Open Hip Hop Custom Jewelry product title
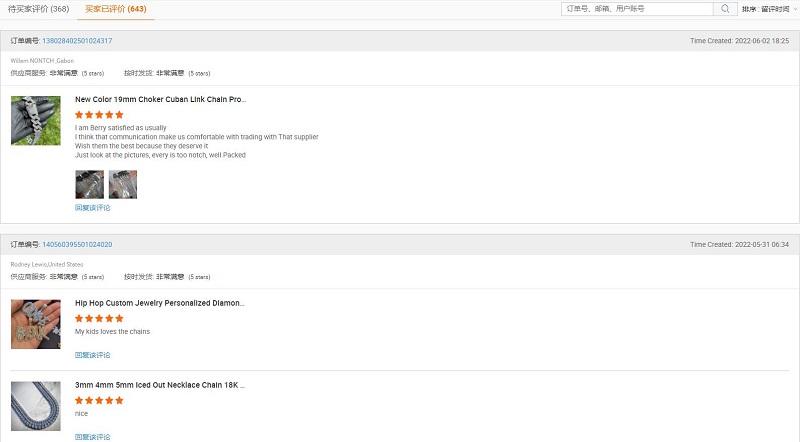This screenshot has width=800, height=442. (x=160, y=302)
